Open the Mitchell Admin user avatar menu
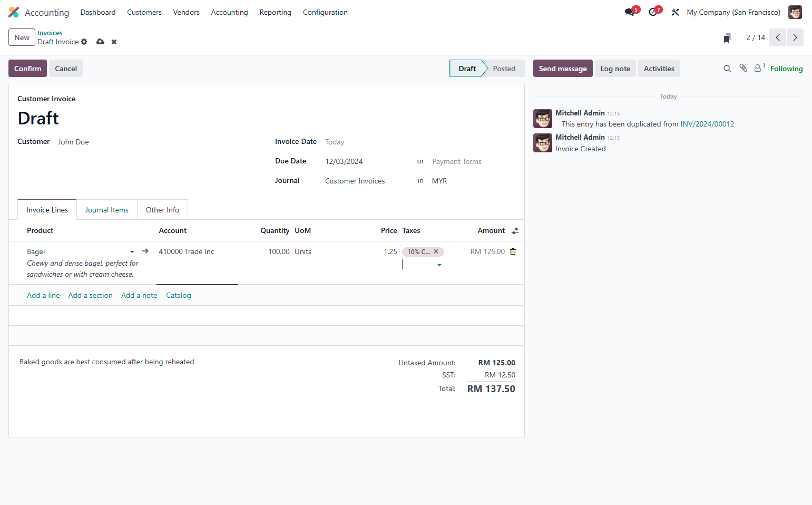812x505 pixels. pos(795,12)
